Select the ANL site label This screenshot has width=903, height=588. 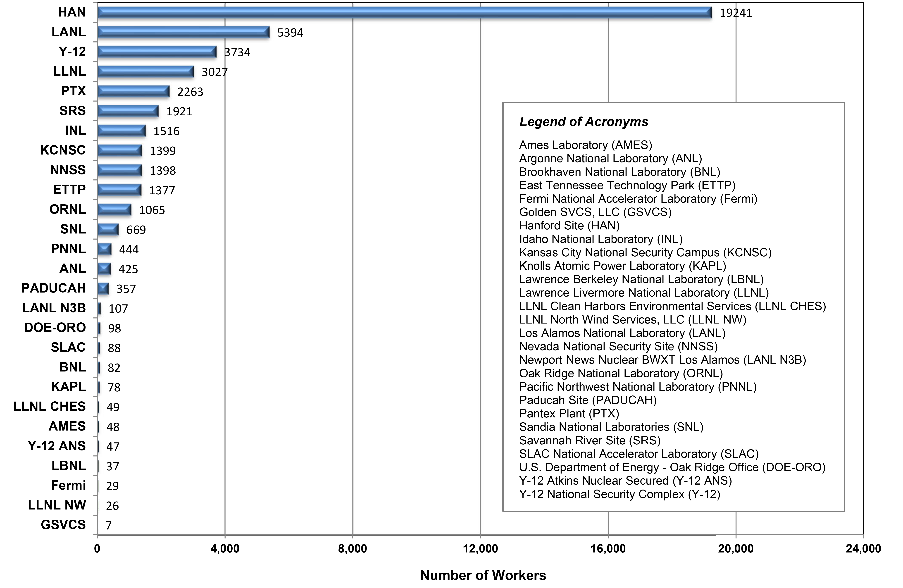pos(72,269)
